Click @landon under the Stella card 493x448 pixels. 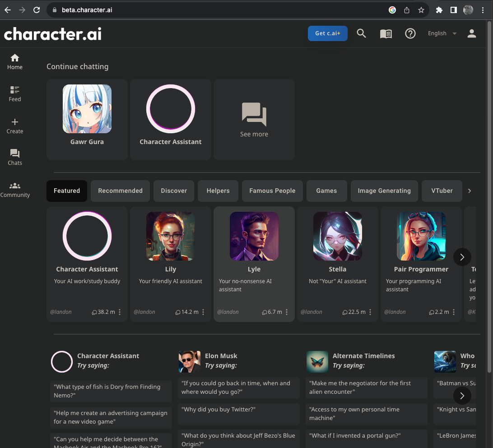pos(311,312)
